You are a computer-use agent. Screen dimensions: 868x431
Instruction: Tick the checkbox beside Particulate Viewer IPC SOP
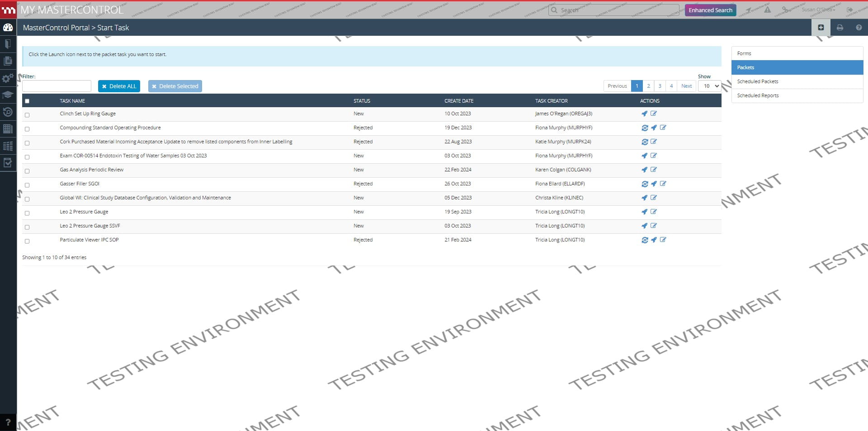point(27,241)
